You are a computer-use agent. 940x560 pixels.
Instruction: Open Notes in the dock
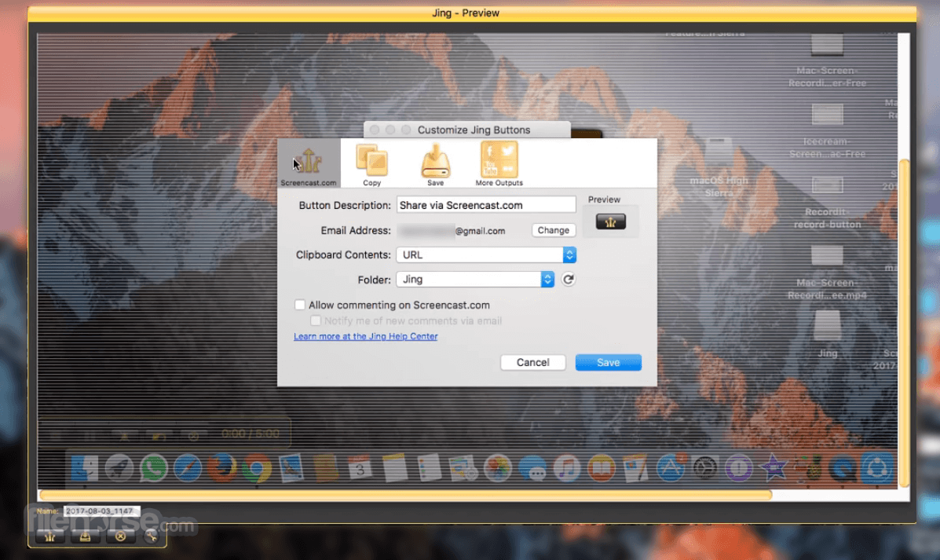pos(394,468)
